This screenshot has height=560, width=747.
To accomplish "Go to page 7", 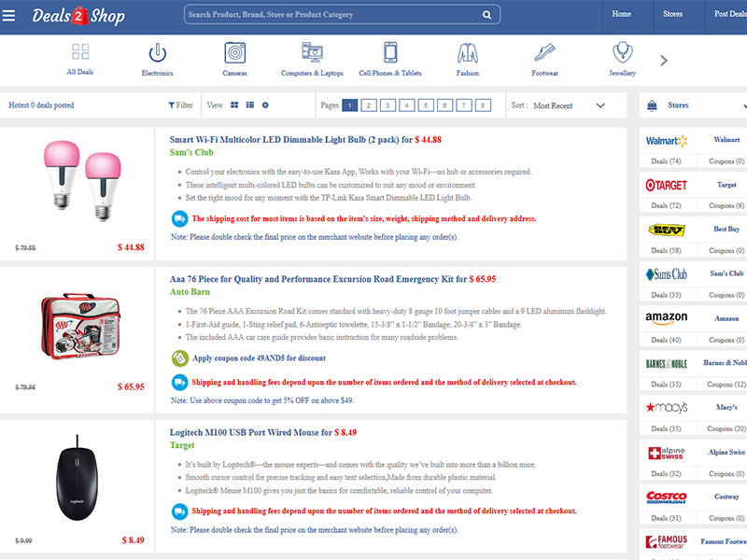I will coord(464,105).
